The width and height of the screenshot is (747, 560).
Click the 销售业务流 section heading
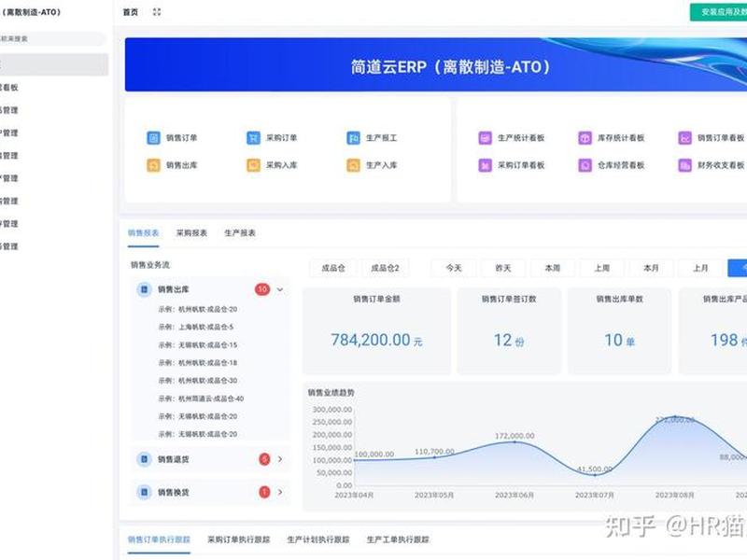150,265
